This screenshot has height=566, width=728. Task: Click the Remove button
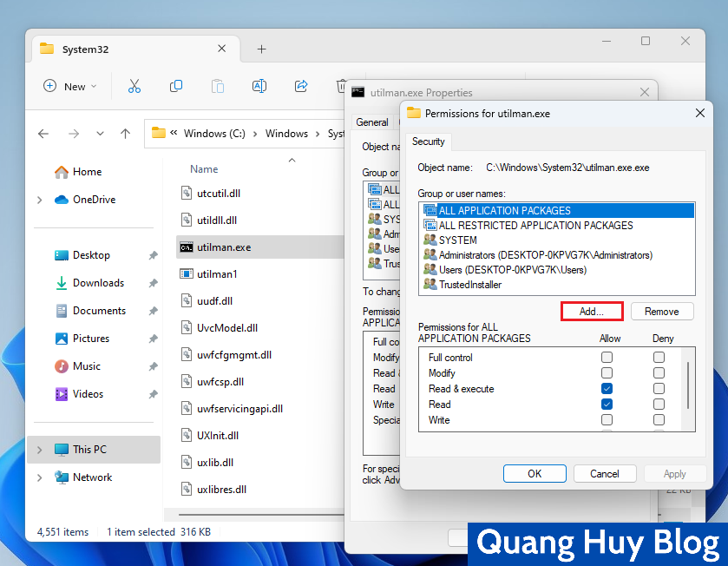coord(662,311)
